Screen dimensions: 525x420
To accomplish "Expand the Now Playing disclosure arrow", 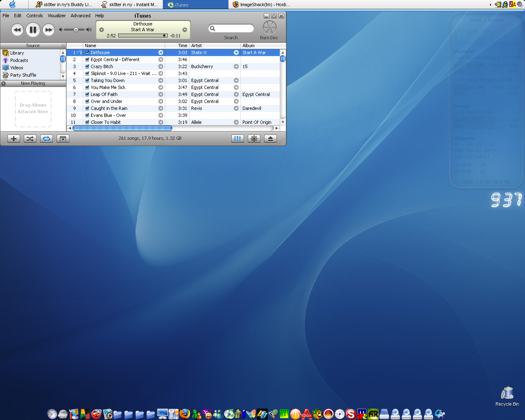I will click(4, 83).
